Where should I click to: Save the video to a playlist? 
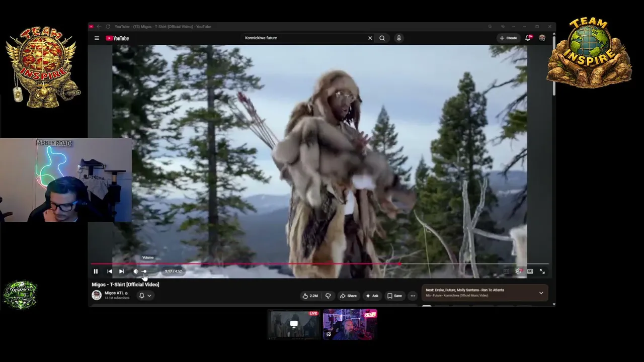394,296
